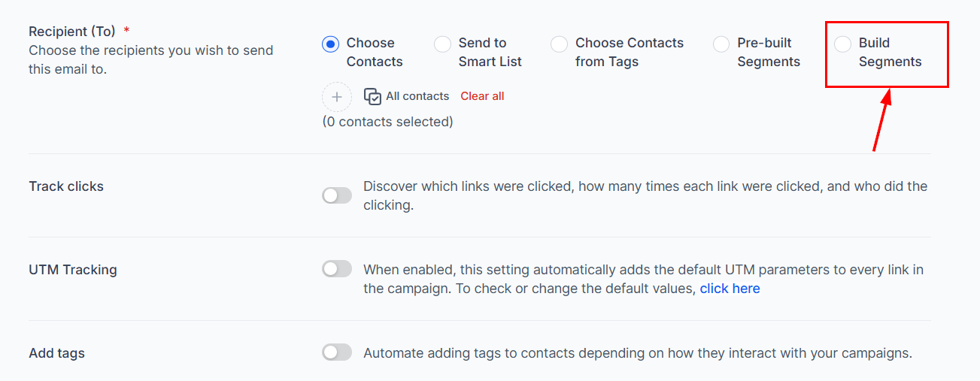Select the Pre-built Segments radio option
The image size is (980, 381).
tap(721, 44)
